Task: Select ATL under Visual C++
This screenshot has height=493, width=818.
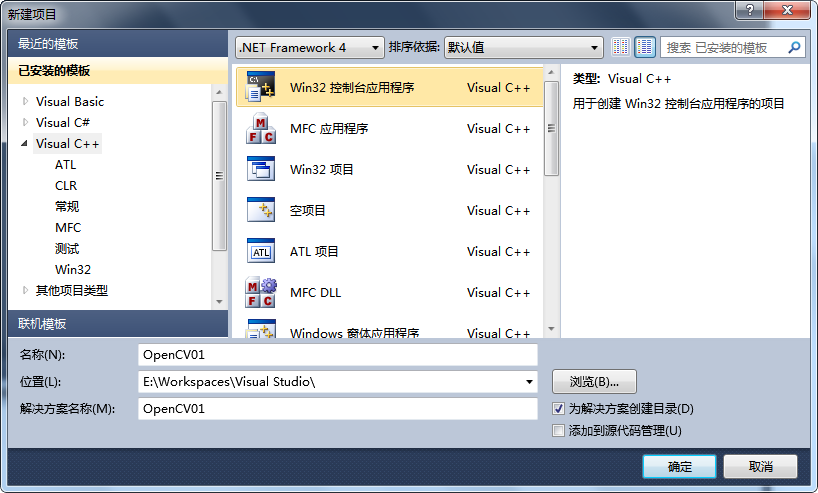Action: point(66,164)
